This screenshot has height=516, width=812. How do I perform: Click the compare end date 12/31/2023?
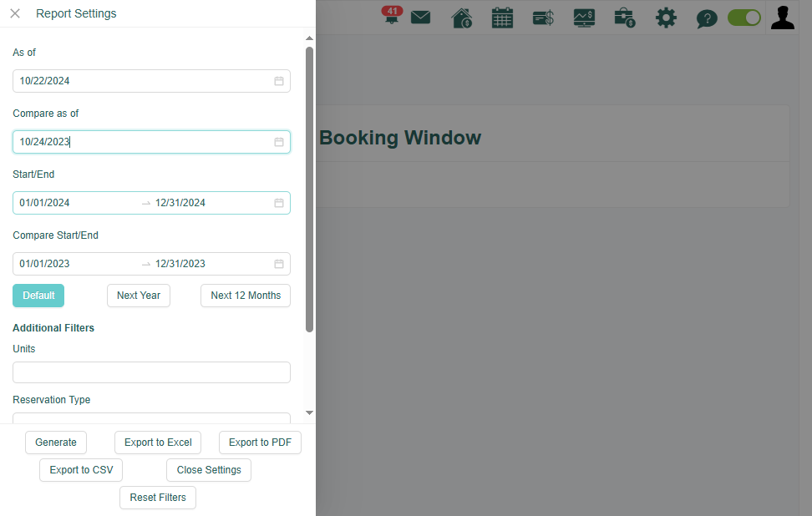coord(180,264)
